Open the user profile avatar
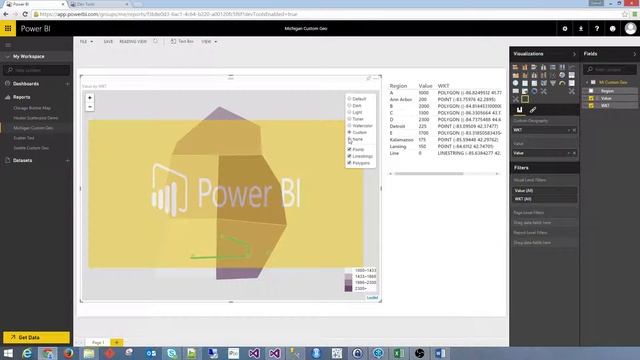This screenshot has width=640, height=360. coord(630,29)
